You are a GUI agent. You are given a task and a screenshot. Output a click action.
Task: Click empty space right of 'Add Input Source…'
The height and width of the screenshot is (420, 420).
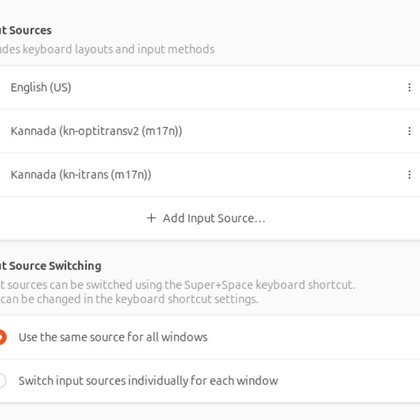340,218
